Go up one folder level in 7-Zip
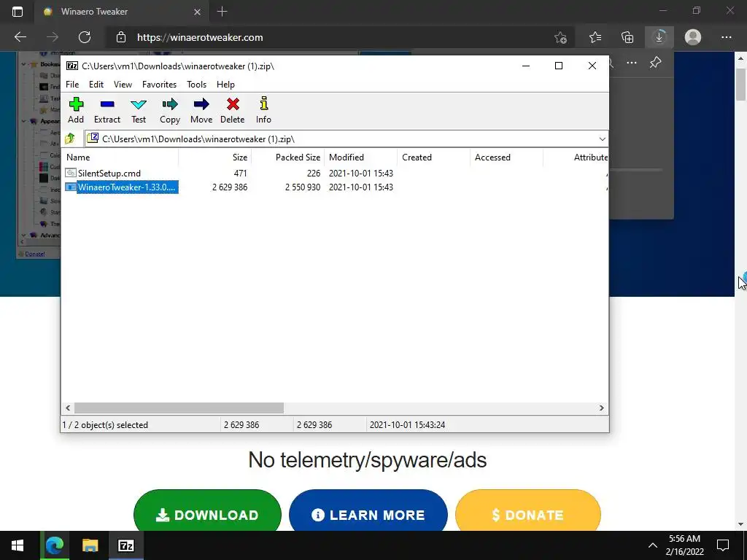The height and width of the screenshot is (560, 747). (x=70, y=139)
